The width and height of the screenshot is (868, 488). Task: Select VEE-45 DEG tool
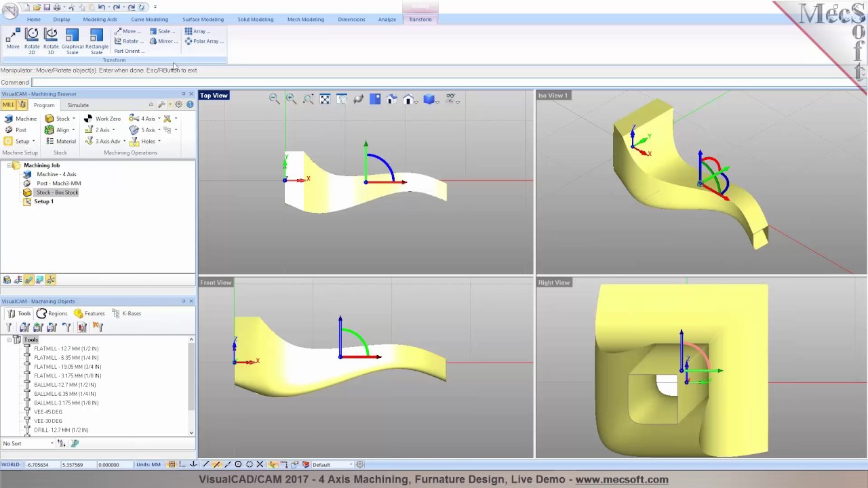[x=47, y=412]
